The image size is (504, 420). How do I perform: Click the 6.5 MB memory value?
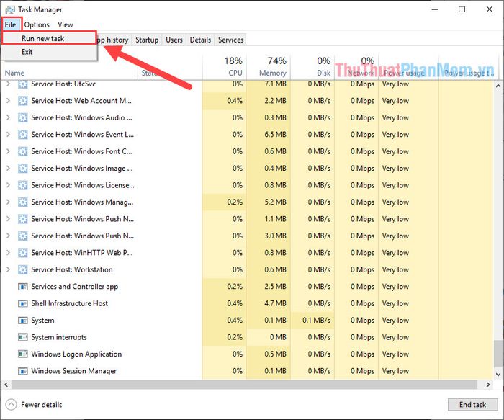point(275,135)
